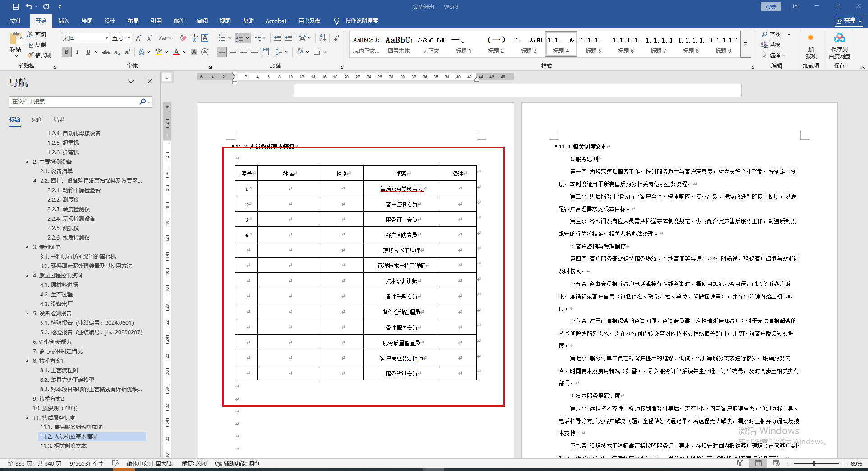Toggle subscript formatting

(117, 52)
